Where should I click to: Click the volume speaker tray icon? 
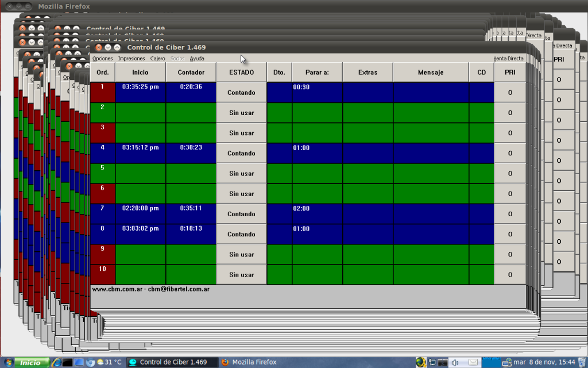click(455, 362)
